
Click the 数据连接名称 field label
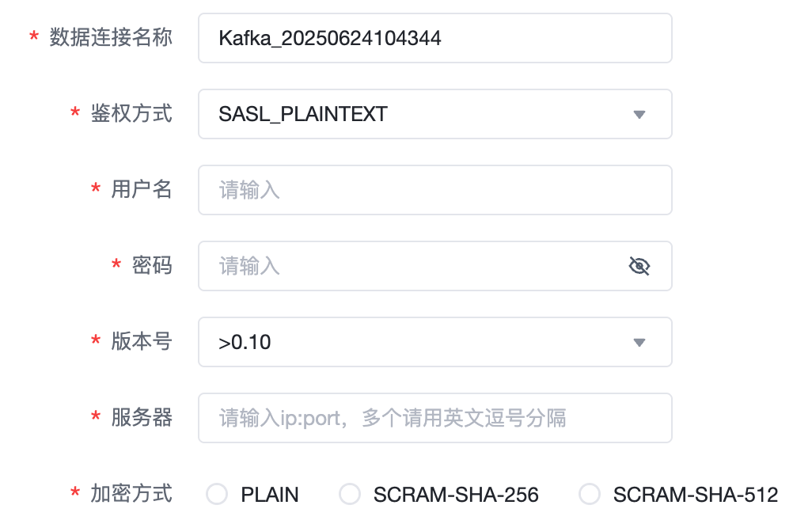[x=111, y=37]
